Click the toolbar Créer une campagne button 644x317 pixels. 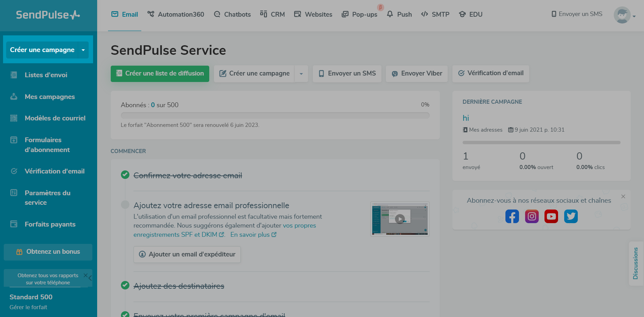click(x=254, y=74)
